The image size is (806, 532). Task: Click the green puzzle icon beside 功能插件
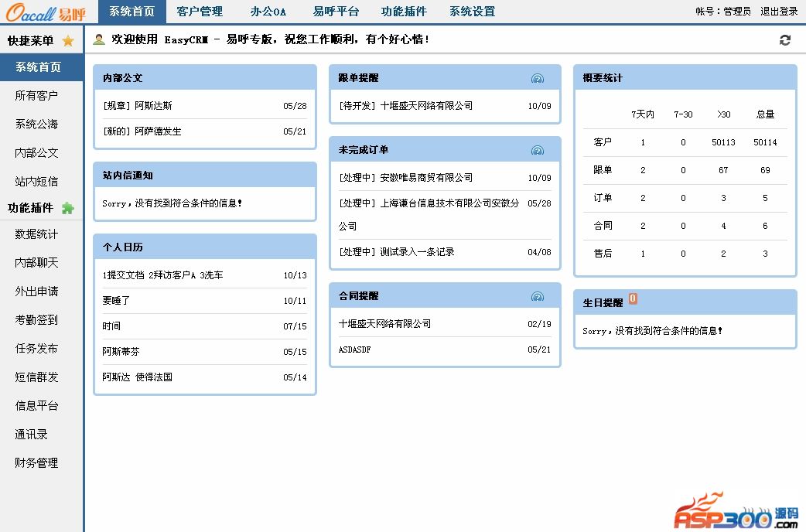[68, 207]
